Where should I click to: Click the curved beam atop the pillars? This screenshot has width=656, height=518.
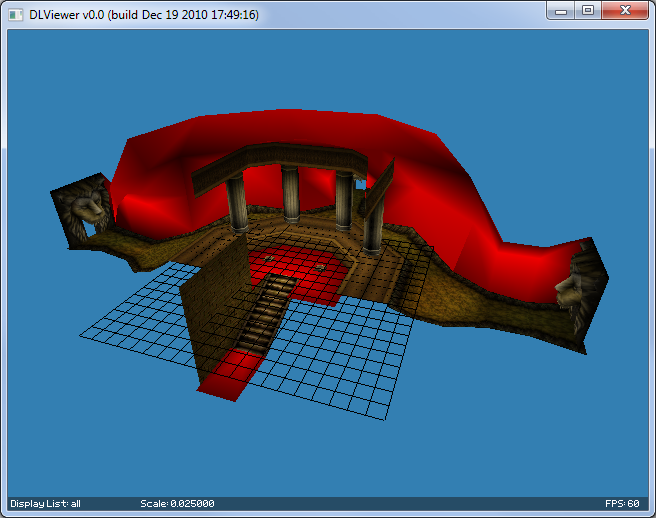click(280, 162)
